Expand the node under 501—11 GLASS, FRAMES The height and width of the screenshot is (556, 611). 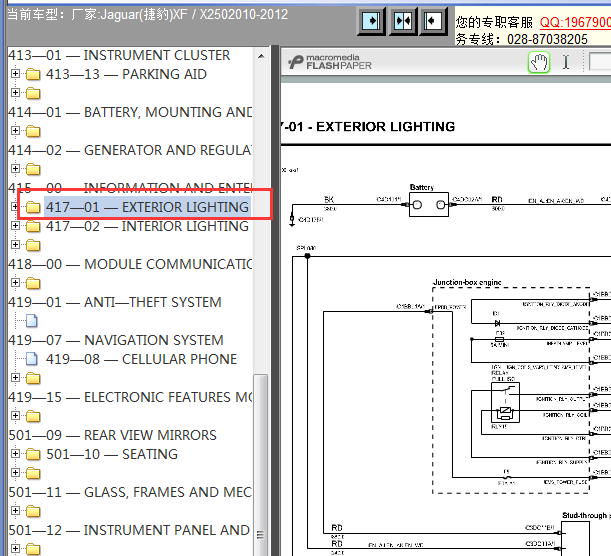coord(15,510)
